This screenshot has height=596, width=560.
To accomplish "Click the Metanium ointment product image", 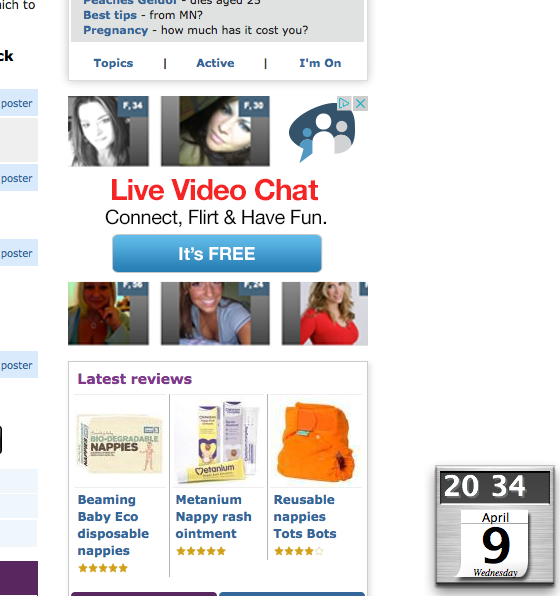I will 217,442.
